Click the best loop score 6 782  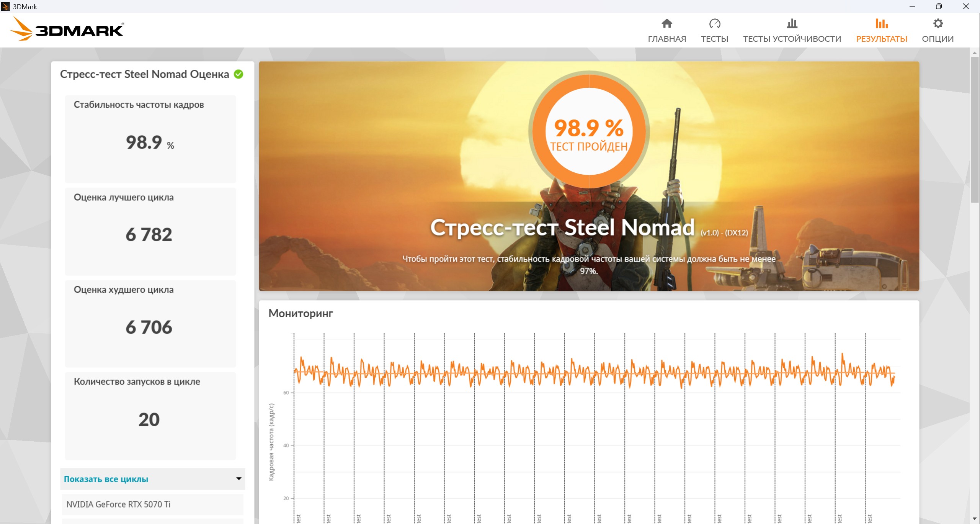149,234
